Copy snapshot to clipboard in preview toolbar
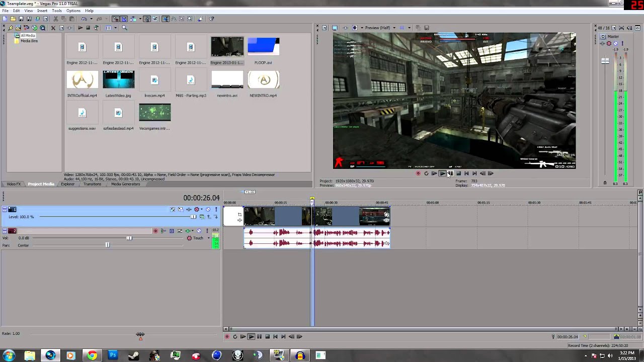This screenshot has height=362, width=644. pos(418,28)
